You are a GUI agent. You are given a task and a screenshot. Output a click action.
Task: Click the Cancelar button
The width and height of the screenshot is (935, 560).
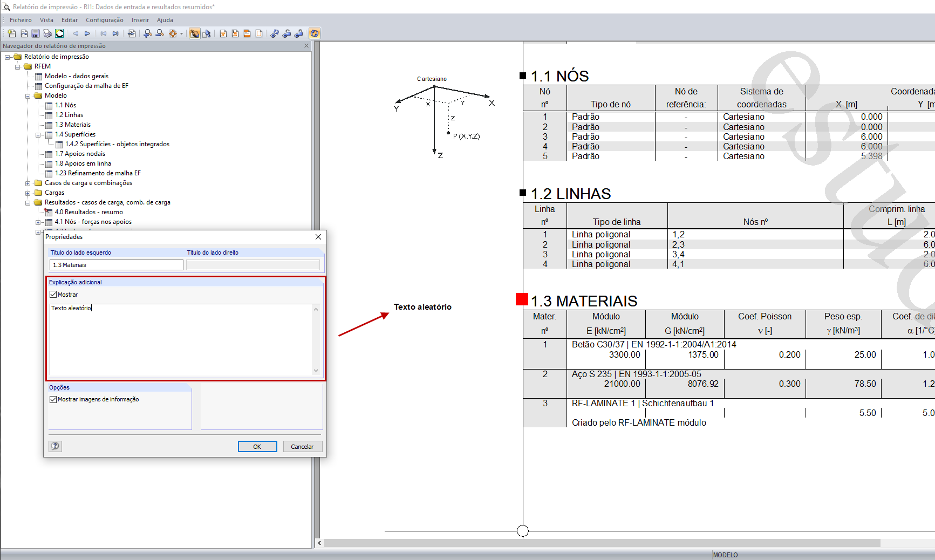[x=302, y=447]
